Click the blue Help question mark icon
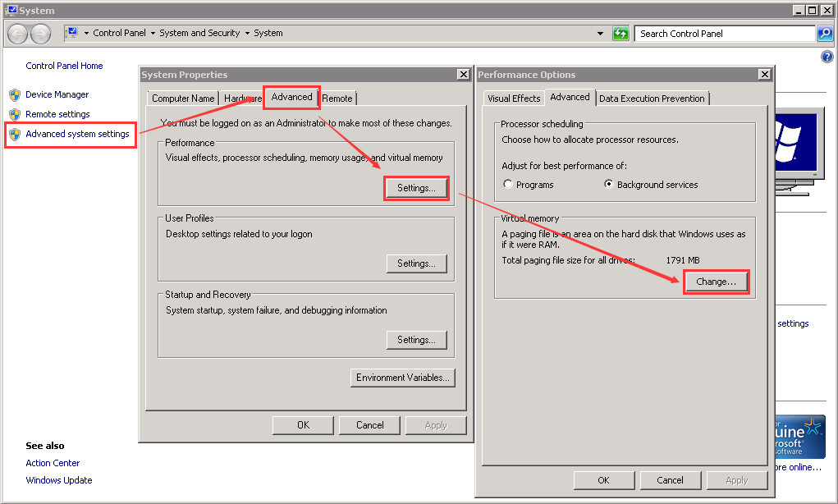 point(827,57)
